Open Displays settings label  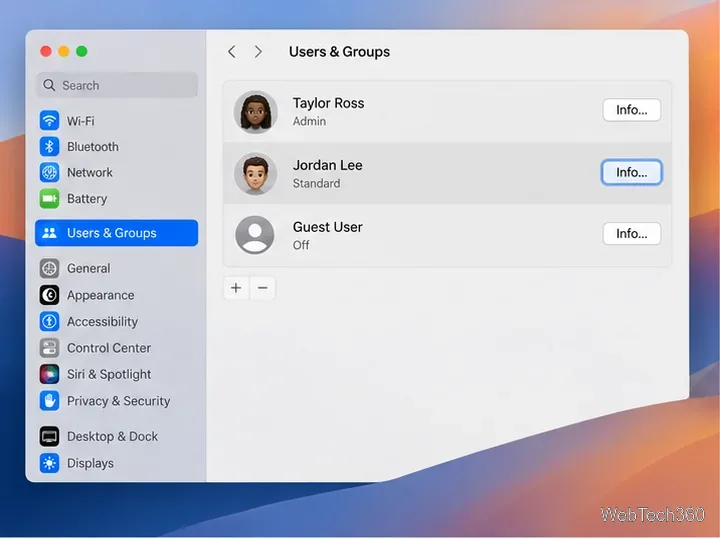90,463
